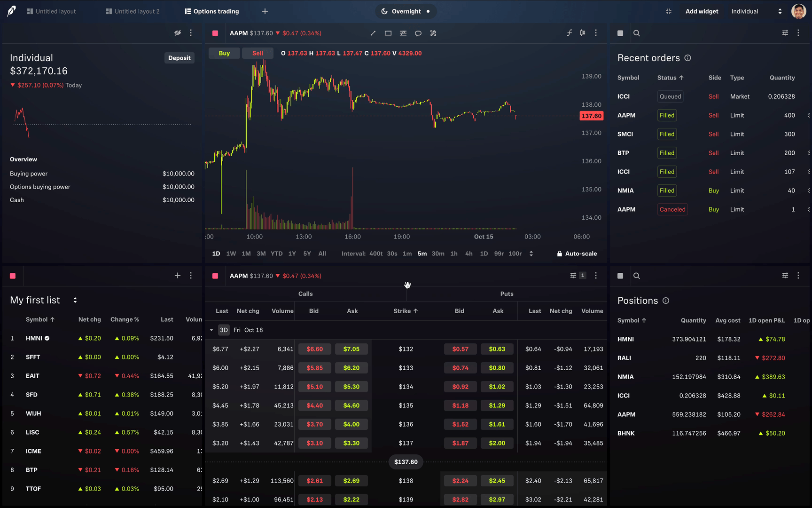This screenshot has height=508, width=812.
Task: Hide the portfolio panel with the eye icon
Action: click(177, 33)
